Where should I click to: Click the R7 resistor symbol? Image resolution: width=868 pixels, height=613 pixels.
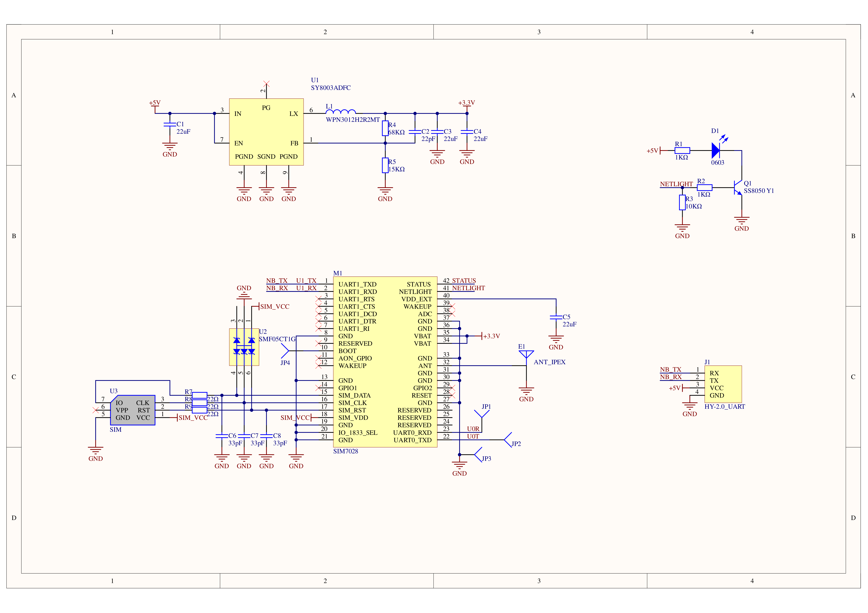[200, 395]
